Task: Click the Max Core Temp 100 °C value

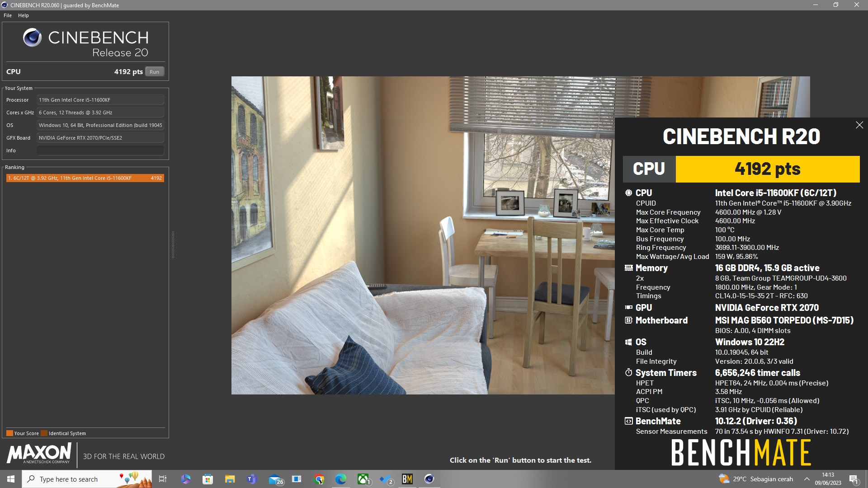Action: click(x=725, y=230)
